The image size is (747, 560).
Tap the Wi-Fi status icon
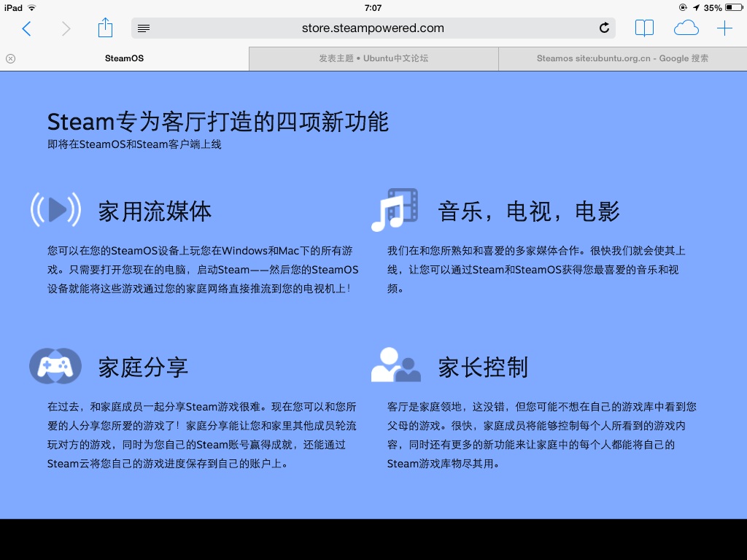[x=32, y=7]
